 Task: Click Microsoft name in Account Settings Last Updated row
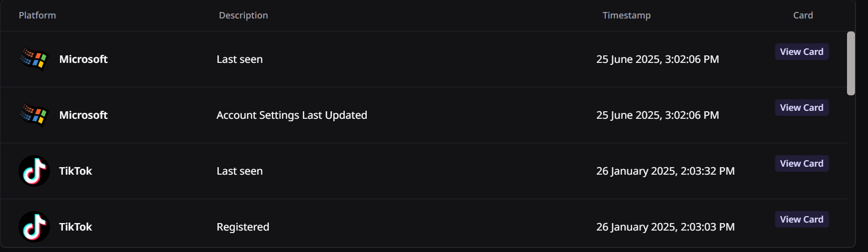[83, 115]
